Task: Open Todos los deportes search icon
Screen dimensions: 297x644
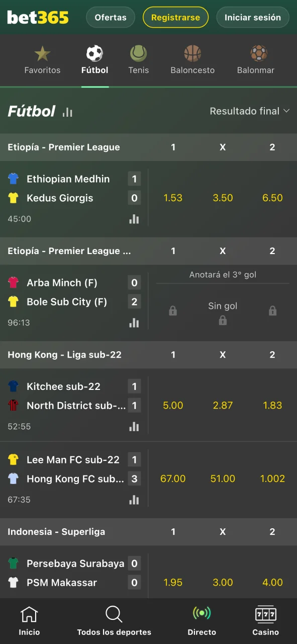Action: [114, 614]
